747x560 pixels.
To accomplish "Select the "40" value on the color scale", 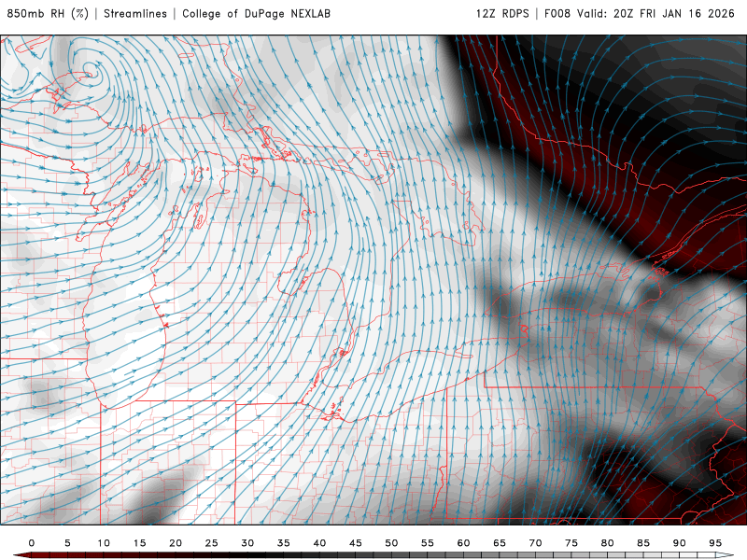I will pos(319,543).
